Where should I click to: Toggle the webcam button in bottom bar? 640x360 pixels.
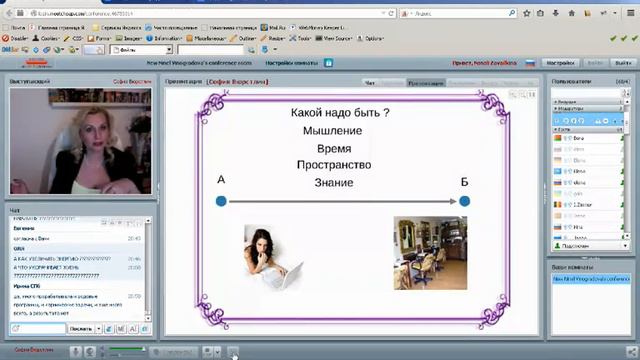click(90, 351)
